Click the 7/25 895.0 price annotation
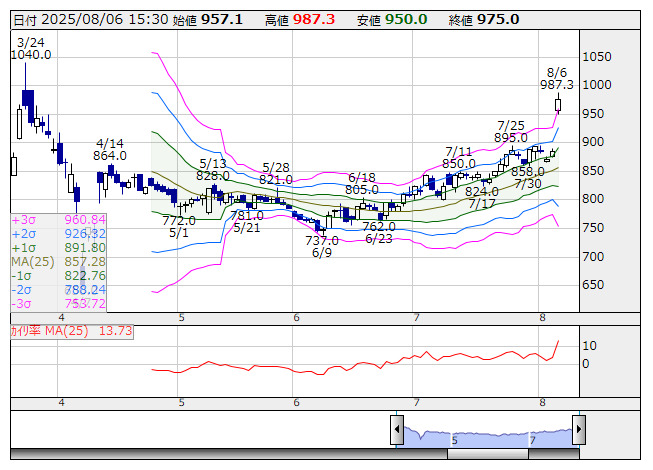The image size is (653, 470). point(511,131)
